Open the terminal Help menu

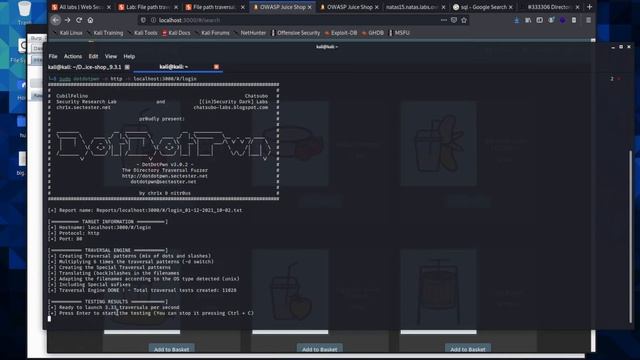(129, 56)
